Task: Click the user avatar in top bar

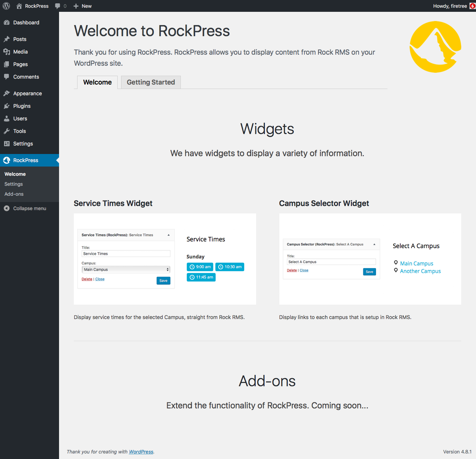Action: coord(472,6)
